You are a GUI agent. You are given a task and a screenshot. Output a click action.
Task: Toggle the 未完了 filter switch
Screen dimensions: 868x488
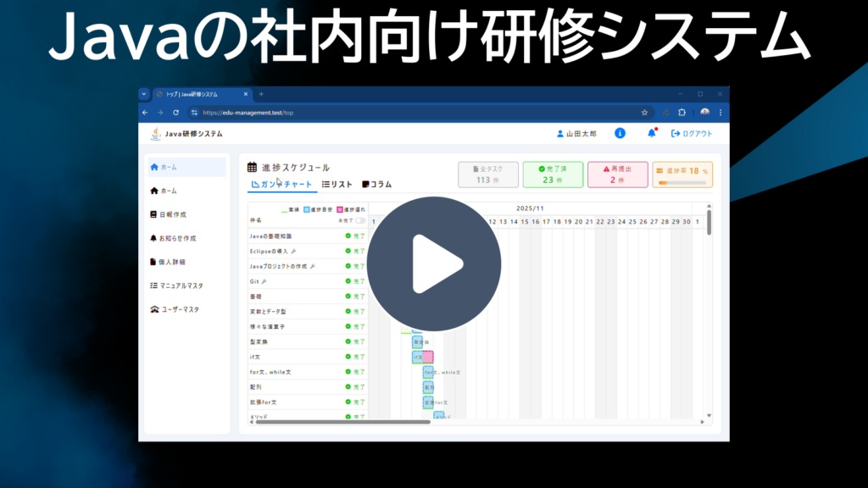[x=360, y=220]
